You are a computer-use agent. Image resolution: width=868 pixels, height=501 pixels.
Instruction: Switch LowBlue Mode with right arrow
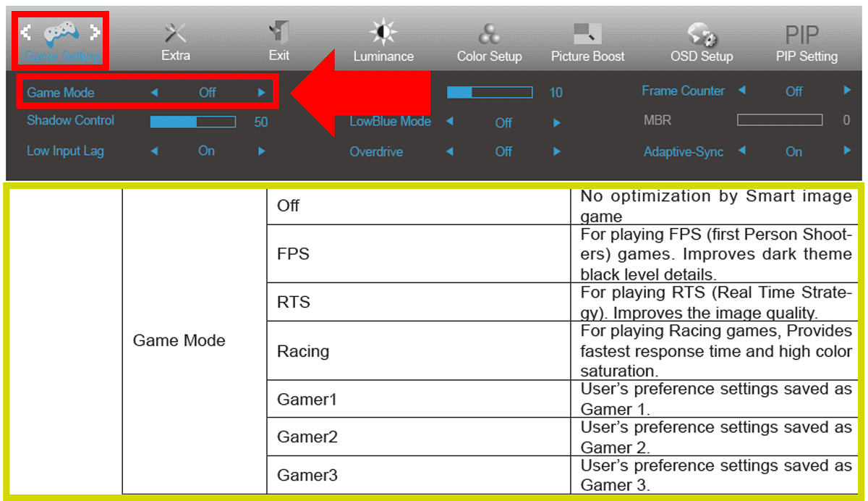(556, 122)
